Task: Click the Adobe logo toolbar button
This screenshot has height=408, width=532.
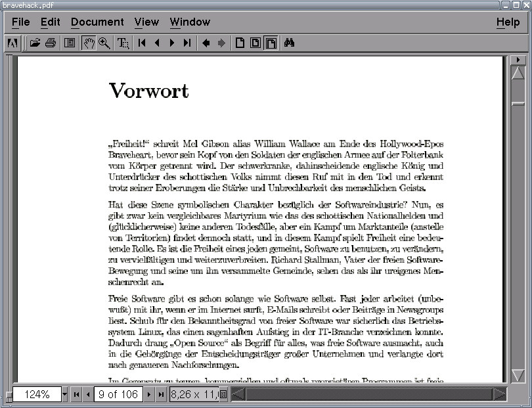Action: pyautogui.click(x=12, y=43)
